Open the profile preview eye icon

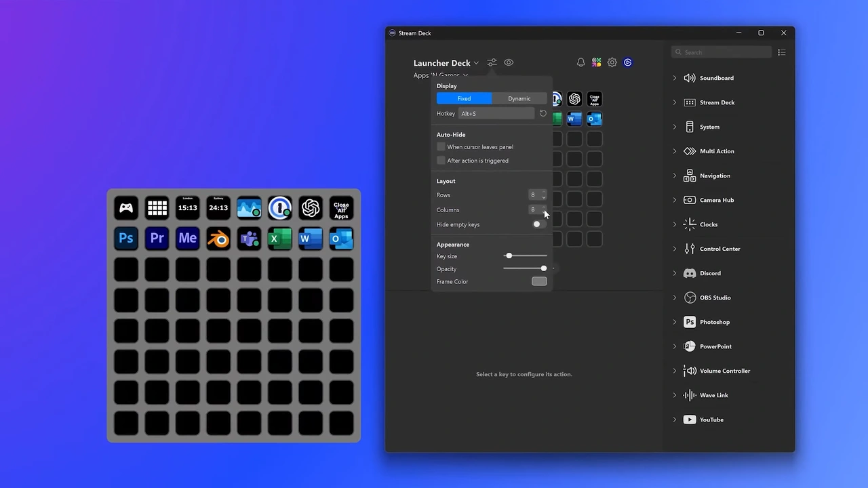pyautogui.click(x=509, y=62)
